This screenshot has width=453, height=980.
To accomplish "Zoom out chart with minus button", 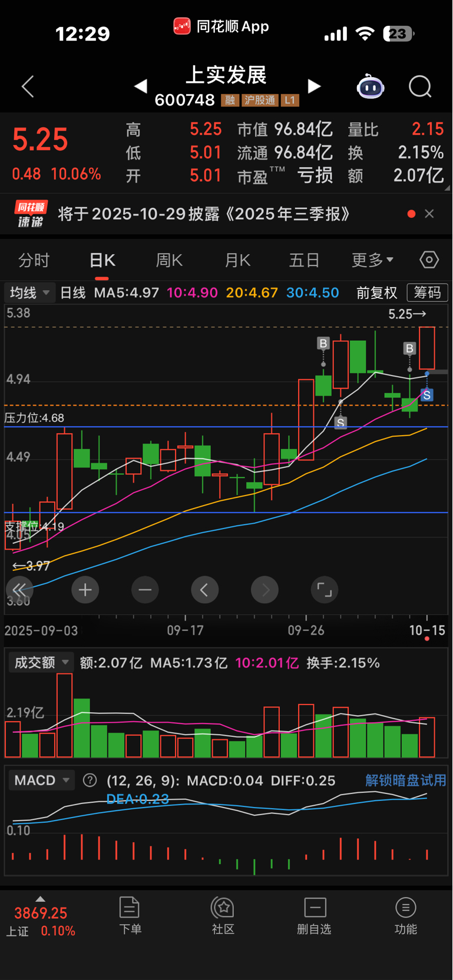I will (x=145, y=590).
